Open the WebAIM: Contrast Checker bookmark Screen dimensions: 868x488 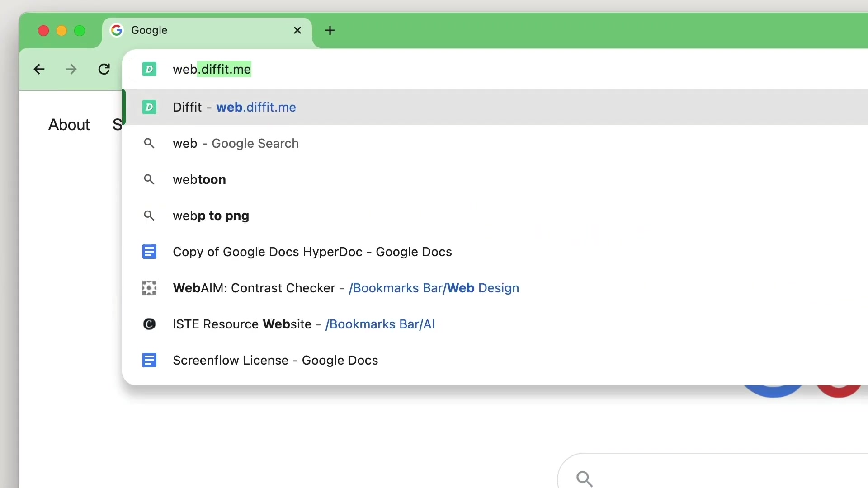coord(495,288)
